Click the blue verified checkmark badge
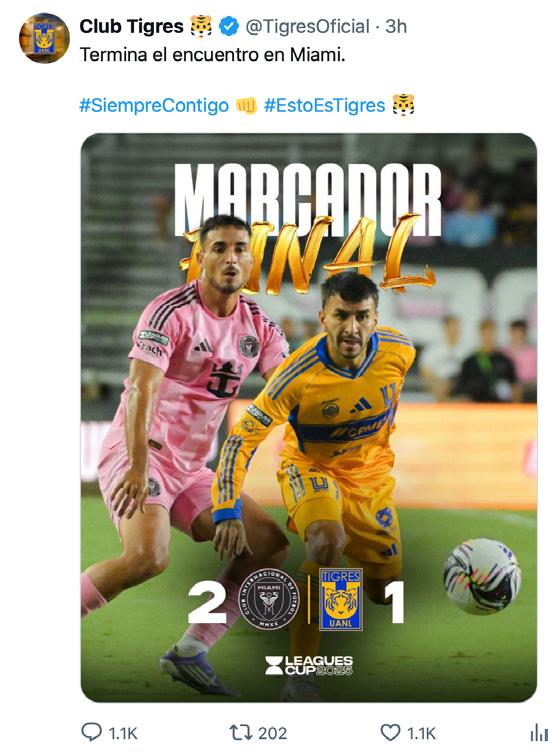 [x=229, y=27]
